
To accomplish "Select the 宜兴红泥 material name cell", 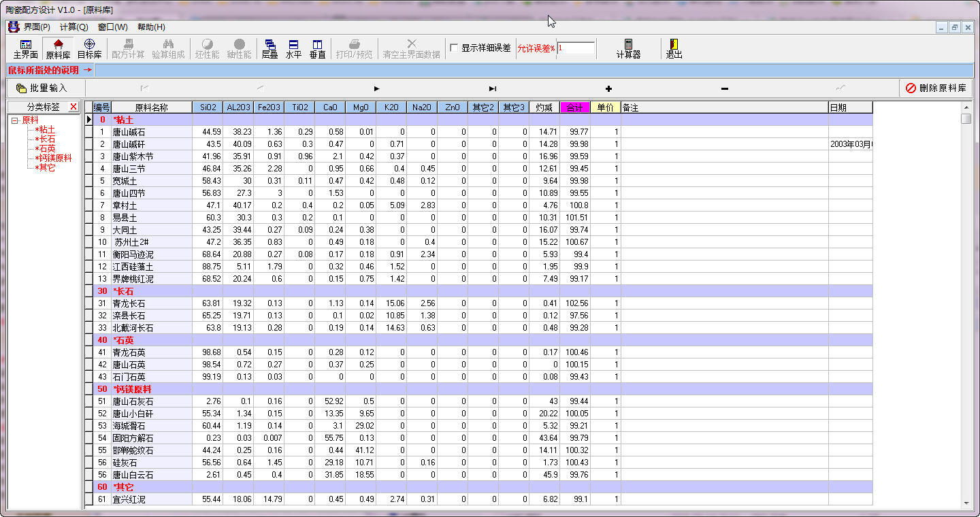I will (152, 499).
